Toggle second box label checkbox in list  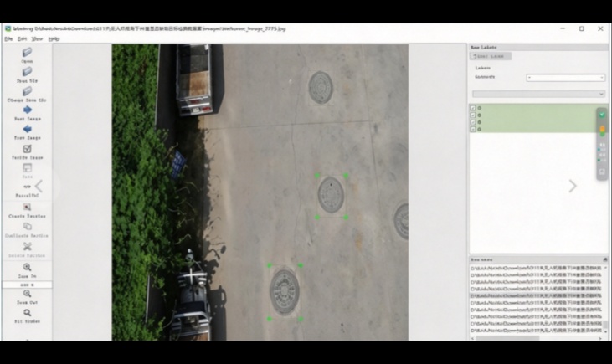tap(473, 115)
